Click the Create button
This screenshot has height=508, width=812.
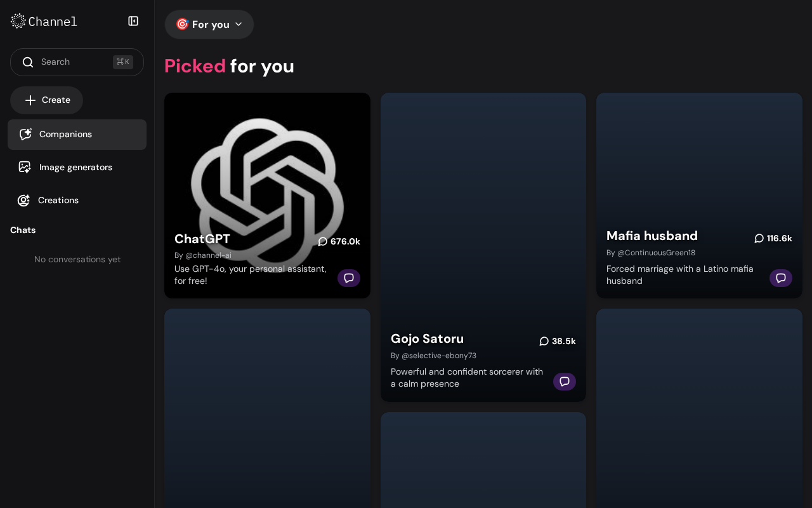tap(46, 100)
